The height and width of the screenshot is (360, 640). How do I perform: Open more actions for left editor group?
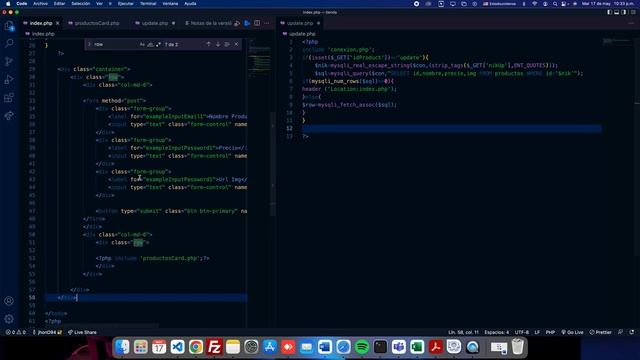(x=267, y=23)
